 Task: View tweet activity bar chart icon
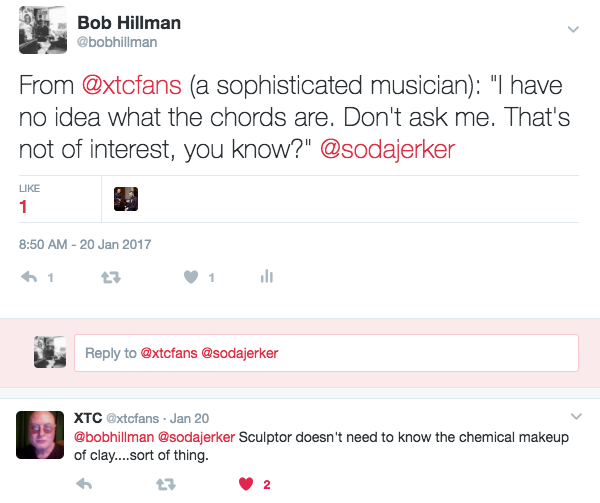click(x=266, y=277)
